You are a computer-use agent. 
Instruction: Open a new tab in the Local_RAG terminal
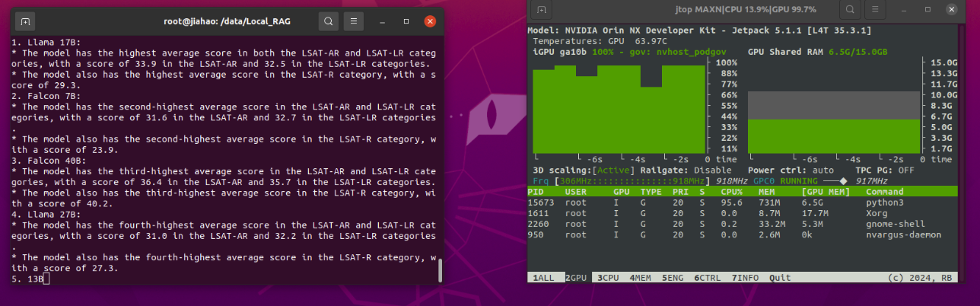click(x=25, y=21)
